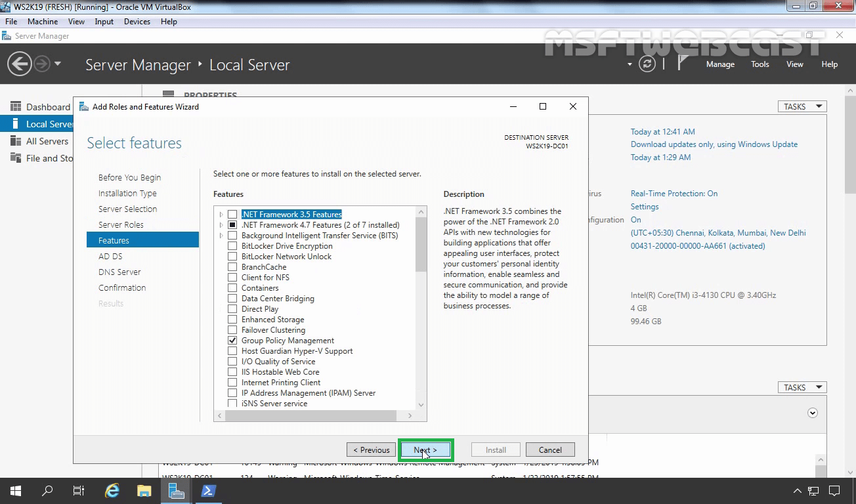Check .NET Framework 3.5 Features checkbox
The image size is (856, 504).
pyautogui.click(x=232, y=215)
